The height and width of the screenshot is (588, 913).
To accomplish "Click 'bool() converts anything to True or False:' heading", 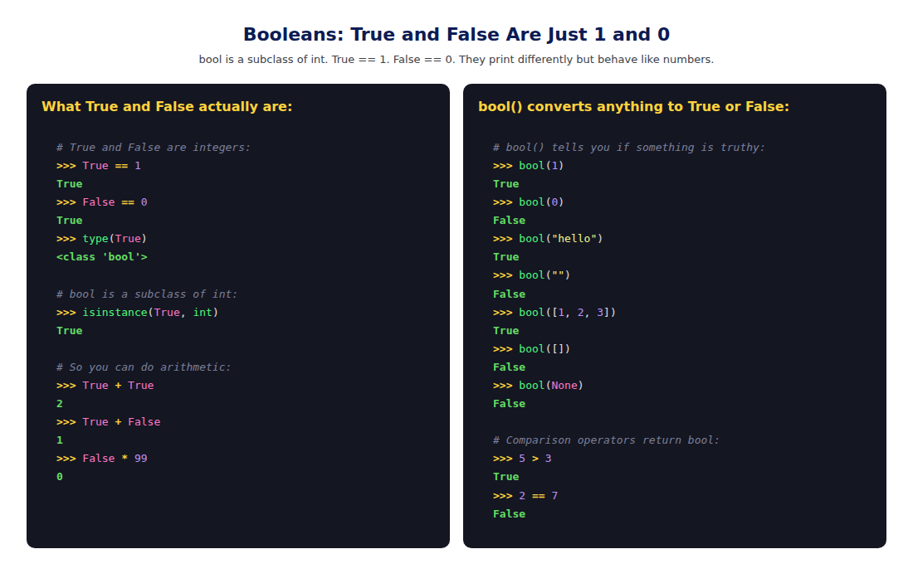I will click(x=633, y=106).
